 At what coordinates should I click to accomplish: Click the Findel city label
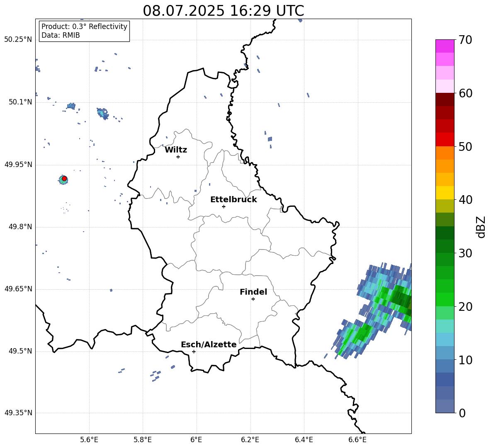click(253, 292)
